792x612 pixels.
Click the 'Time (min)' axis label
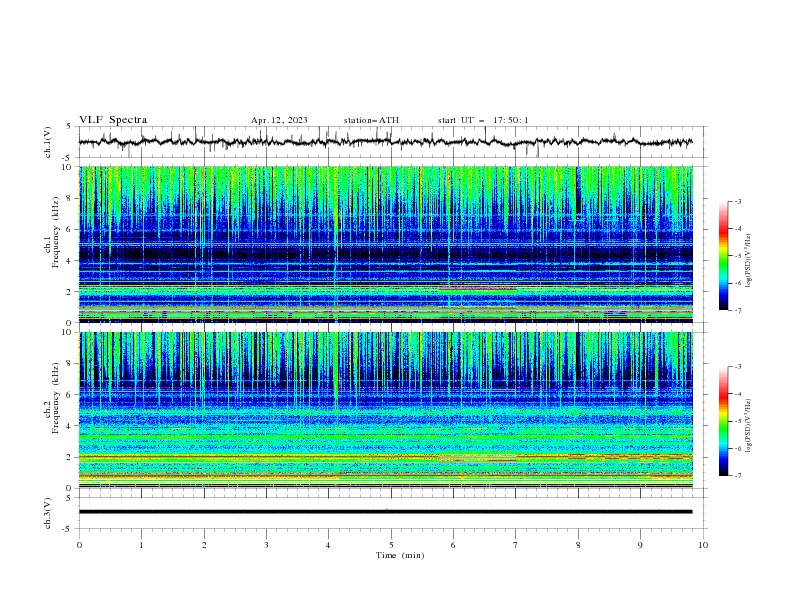click(400, 555)
